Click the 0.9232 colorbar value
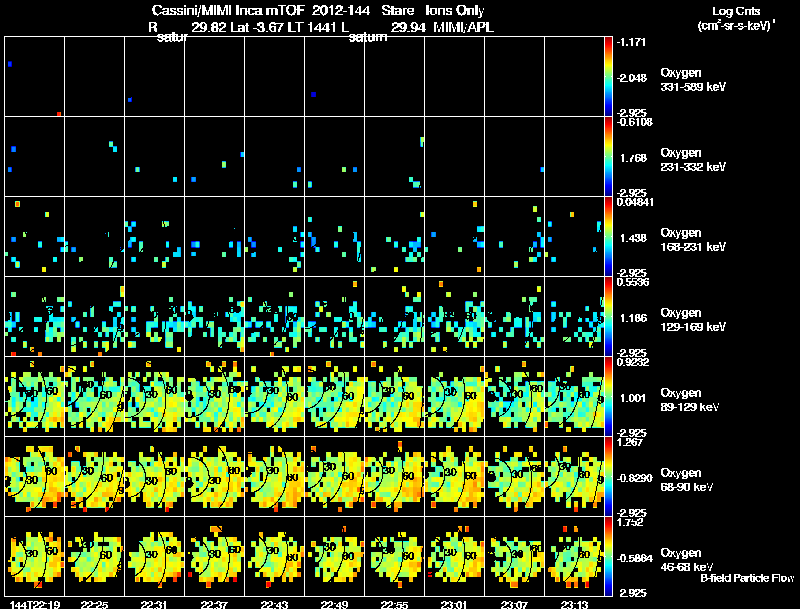Screen dimensions: 800x609 click(633, 362)
